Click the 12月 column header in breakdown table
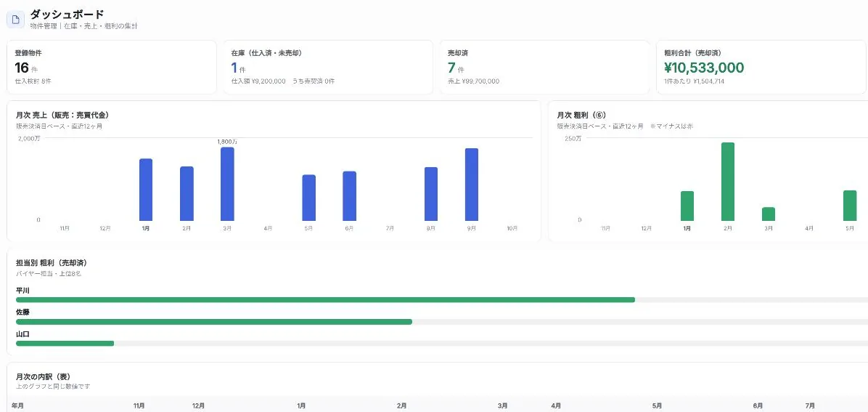Image resolution: width=868 pixels, height=412 pixels. click(198, 406)
